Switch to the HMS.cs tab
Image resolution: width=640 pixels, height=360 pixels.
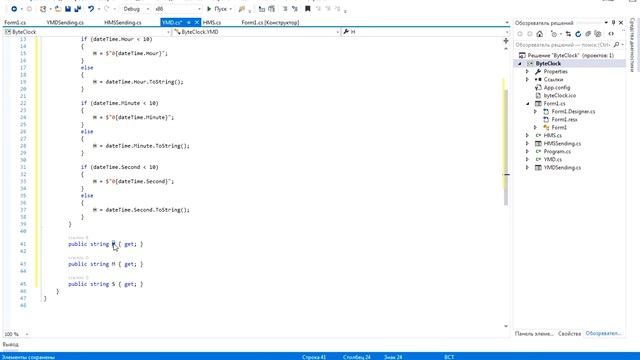(x=212, y=22)
